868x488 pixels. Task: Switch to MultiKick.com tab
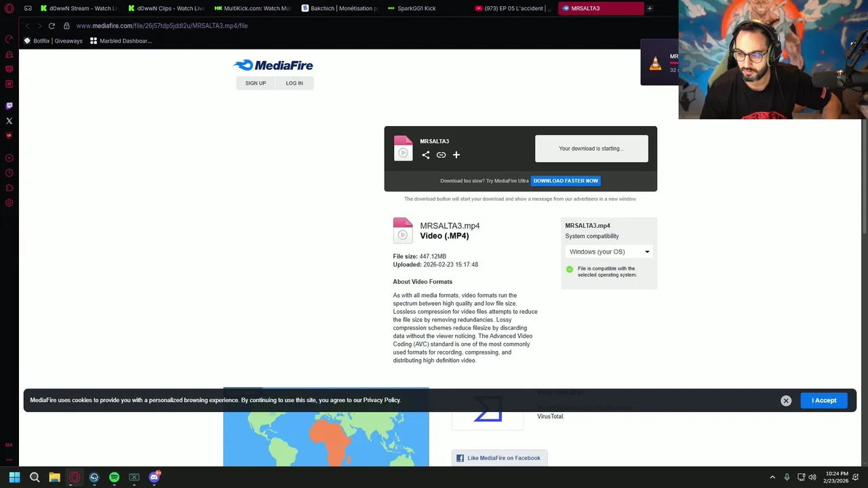[253, 8]
